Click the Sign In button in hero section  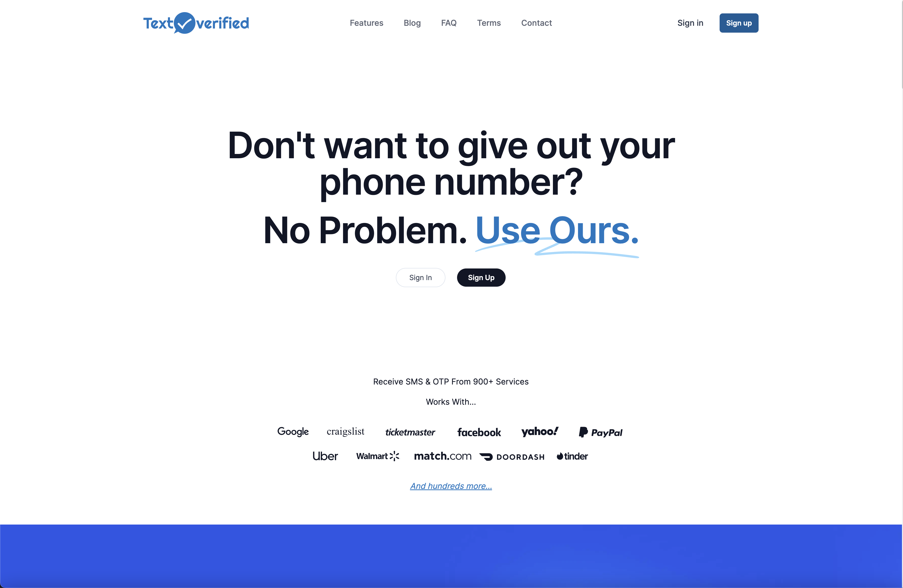point(420,277)
